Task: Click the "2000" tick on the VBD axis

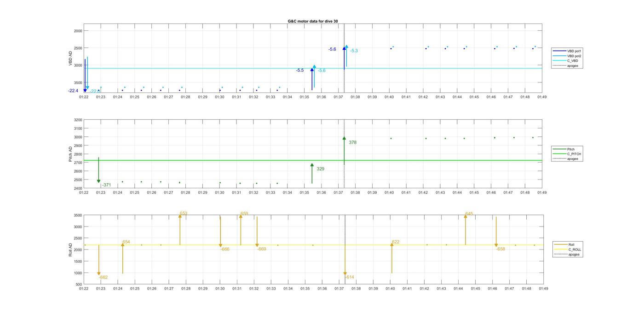Action: pyautogui.click(x=78, y=31)
